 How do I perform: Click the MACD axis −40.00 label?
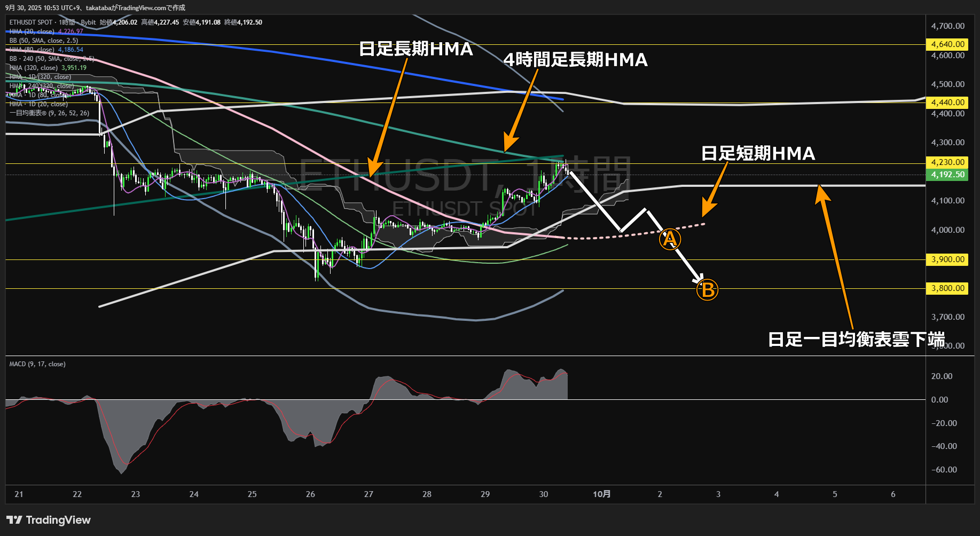(x=944, y=446)
